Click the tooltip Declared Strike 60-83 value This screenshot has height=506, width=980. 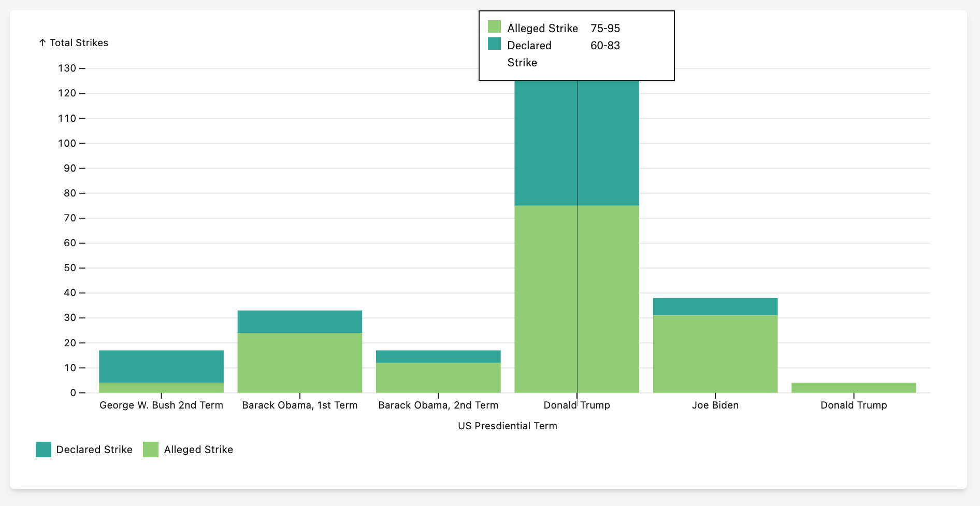(x=605, y=45)
